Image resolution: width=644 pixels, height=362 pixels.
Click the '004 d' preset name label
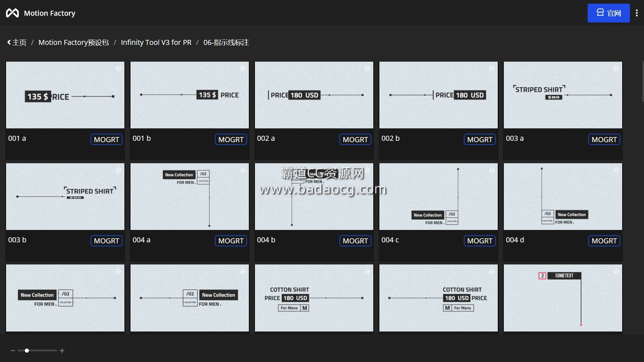(515, 240)
